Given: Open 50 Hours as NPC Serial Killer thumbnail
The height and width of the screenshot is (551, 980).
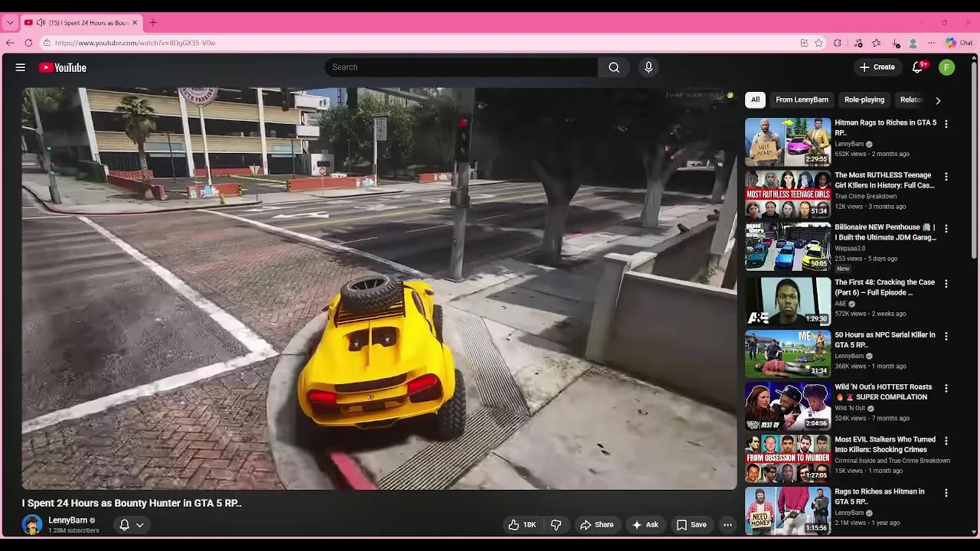Looking at the screenshot, I should tap(788, 354).
